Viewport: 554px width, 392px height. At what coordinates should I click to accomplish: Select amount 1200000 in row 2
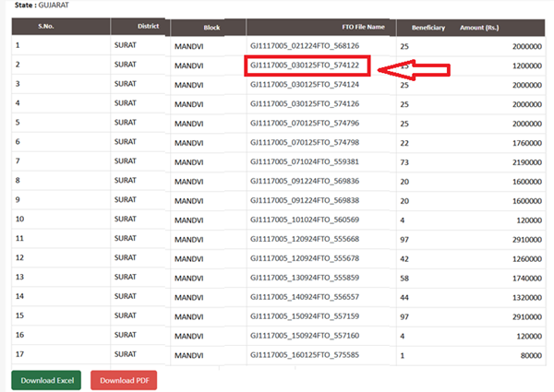point(527,66)
